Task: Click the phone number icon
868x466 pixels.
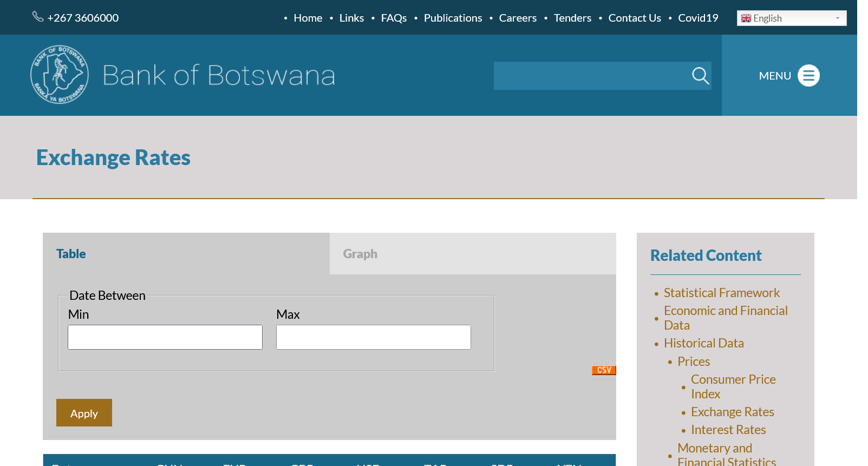Action: (x=38, y=17)
